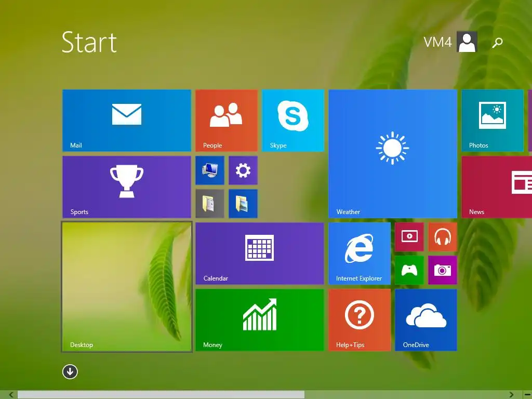Open the Weather tile
The height and width of the screenshot is (399, 532).
(x=393, y=154)
